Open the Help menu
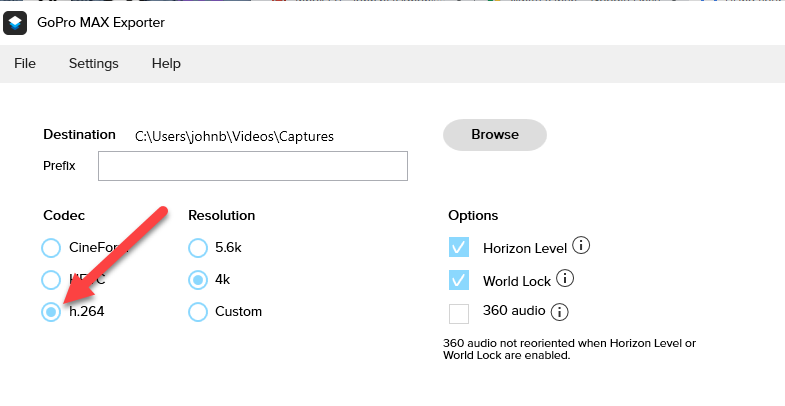The height and width of the screenshot is (406, 785). click(x=166, y=64)
